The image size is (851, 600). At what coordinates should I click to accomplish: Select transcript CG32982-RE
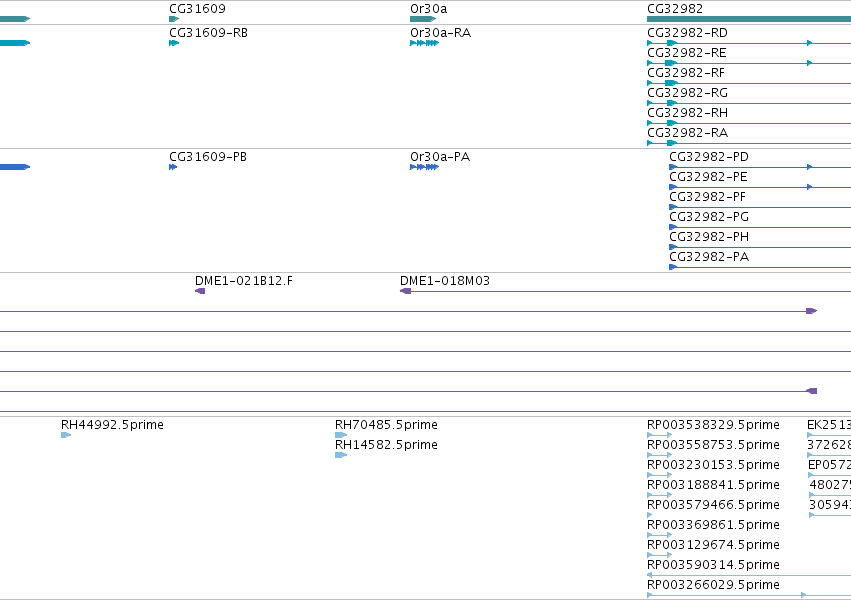tap(687, 53)
